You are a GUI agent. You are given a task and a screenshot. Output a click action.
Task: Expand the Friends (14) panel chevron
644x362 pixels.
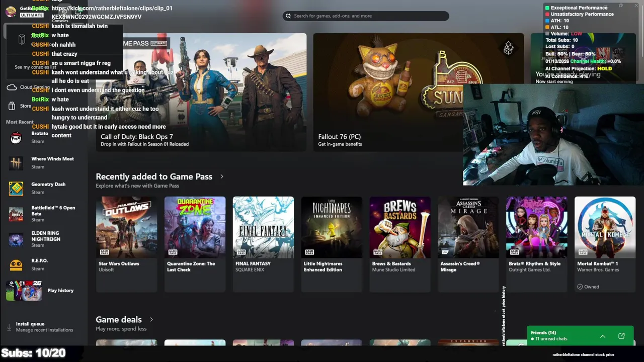[603, 336]
